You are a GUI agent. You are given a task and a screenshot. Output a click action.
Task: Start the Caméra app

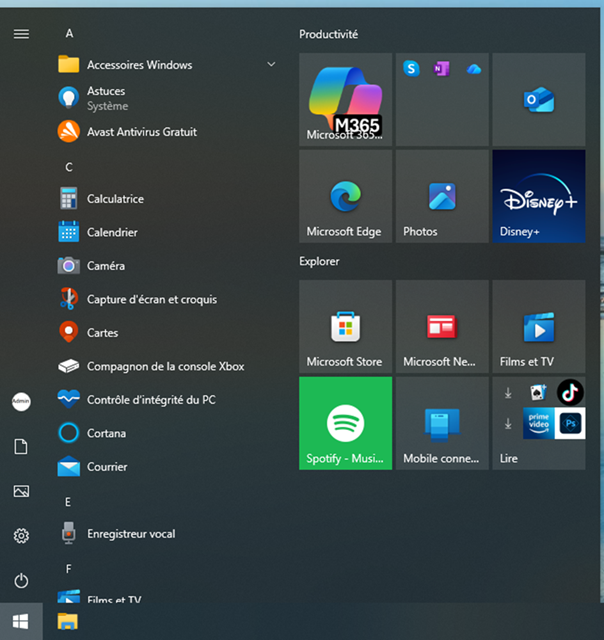(x=167, y=266)
